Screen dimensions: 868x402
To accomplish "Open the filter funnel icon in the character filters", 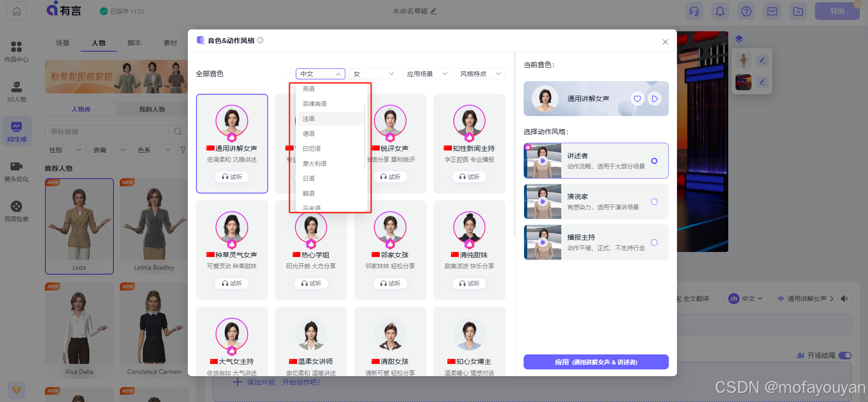I will pyautogui.click(x=183, y=150).
